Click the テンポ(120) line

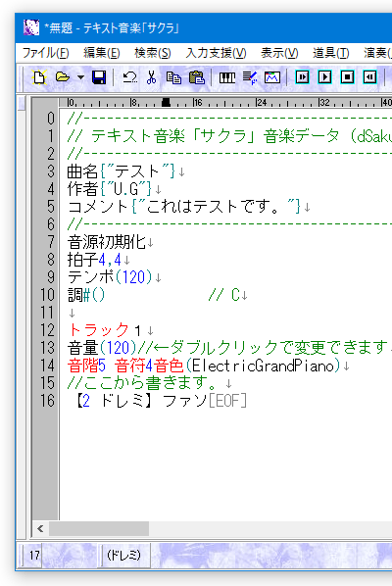pyautogui.click(x=114, y=277)
